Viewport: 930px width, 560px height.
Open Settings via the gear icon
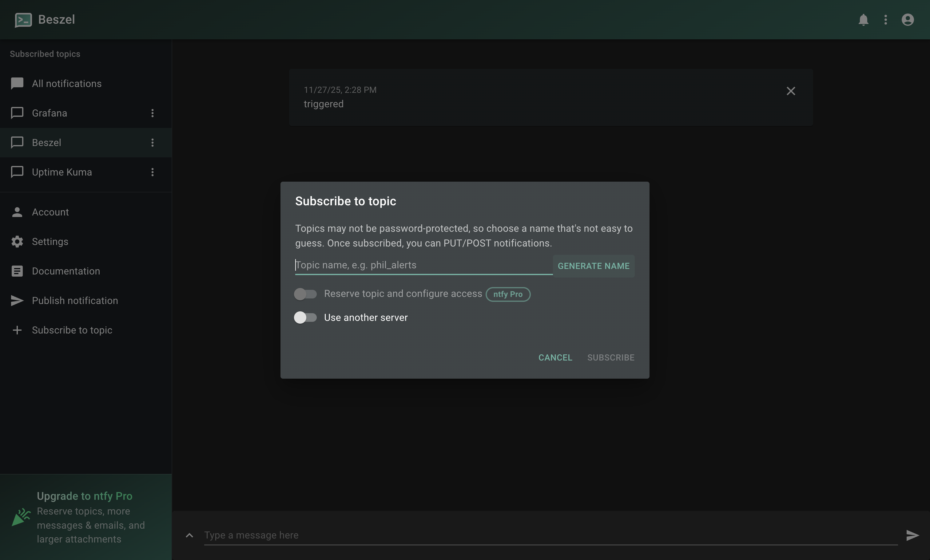tap(17, 241)
